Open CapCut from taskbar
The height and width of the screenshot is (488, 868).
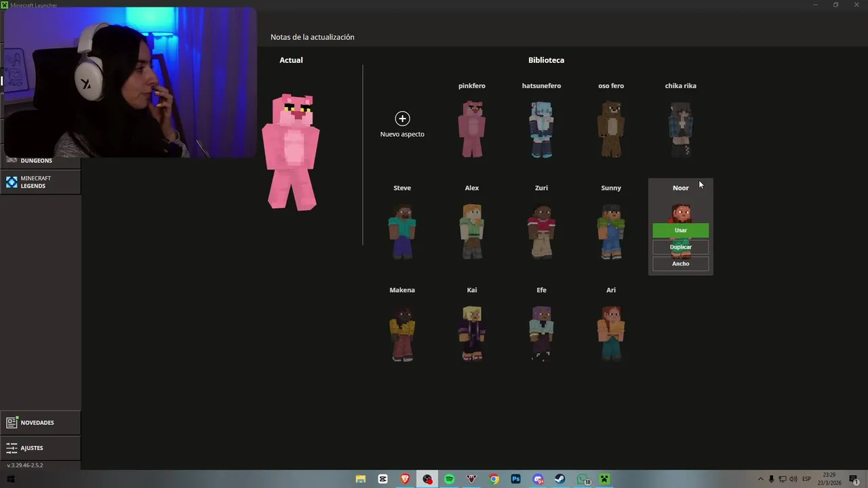coord(383,479)
